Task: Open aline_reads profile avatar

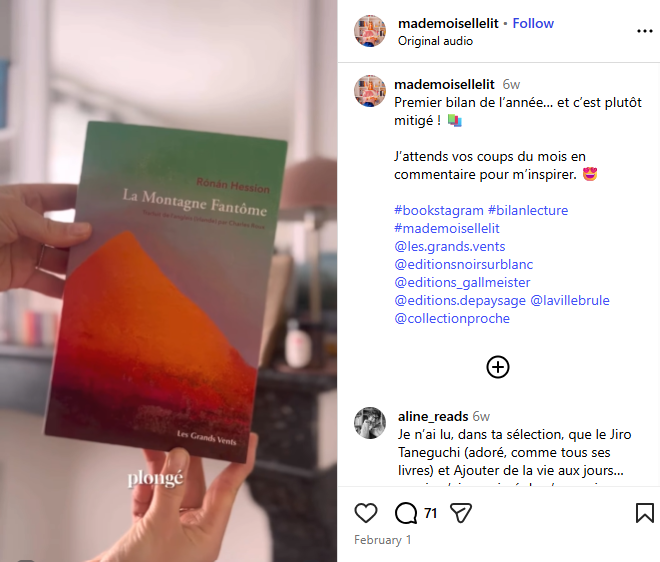Action: [370, 423]
